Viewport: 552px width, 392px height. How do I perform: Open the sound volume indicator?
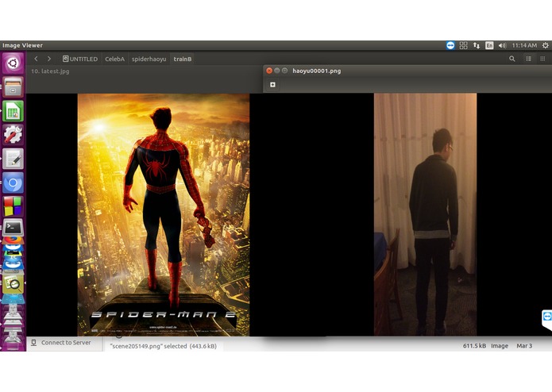(x=503, y=45)
